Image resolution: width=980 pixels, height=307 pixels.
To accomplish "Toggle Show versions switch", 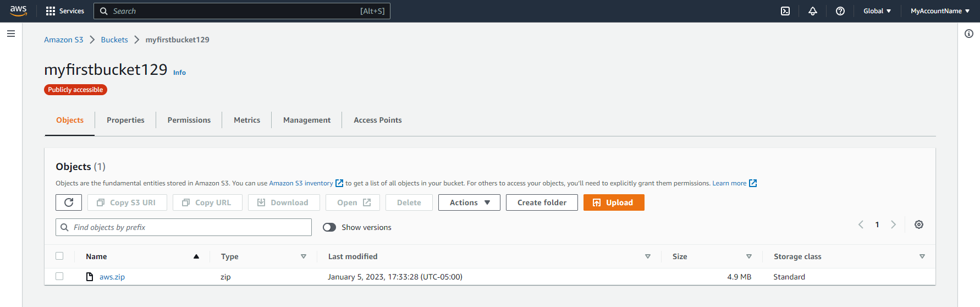I will point(329,227).
